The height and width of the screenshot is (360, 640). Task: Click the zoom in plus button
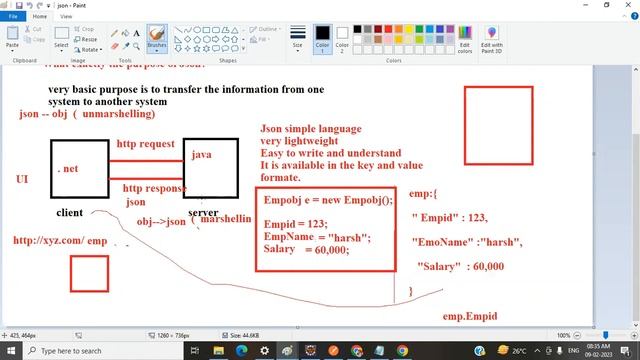point(634,336)
